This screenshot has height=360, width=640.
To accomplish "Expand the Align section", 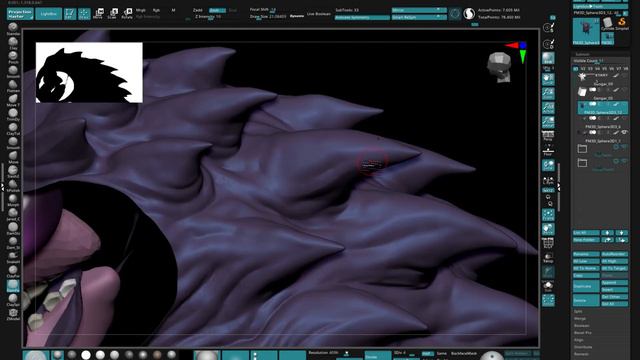I will (579, 340).
